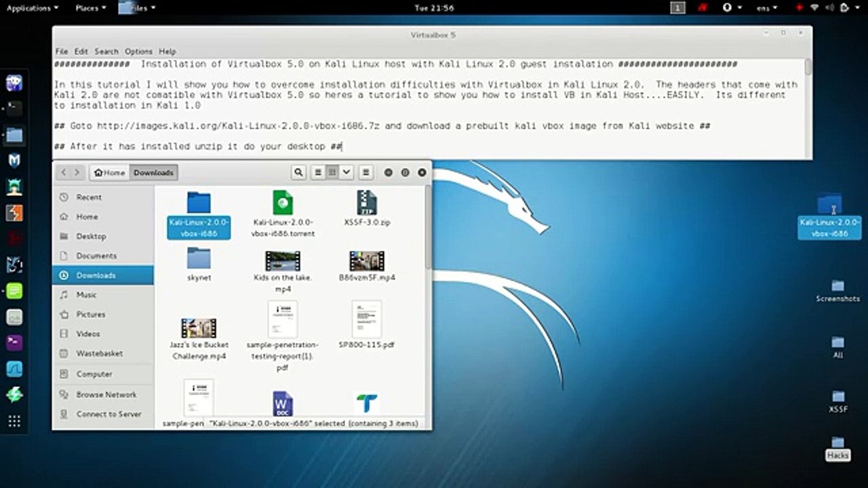Select Computer in the sidebar
Screen dimensions: 868x488
coord(103,374)
